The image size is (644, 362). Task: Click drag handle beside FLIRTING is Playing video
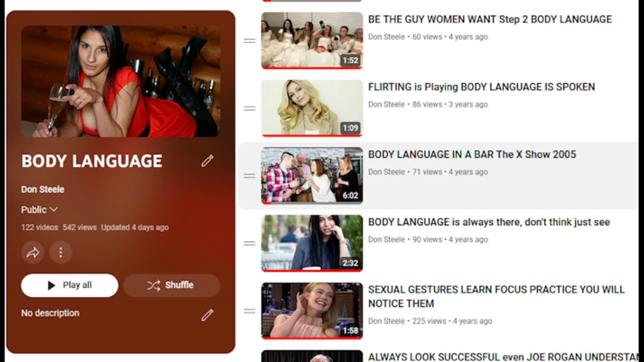coord(250,108)
